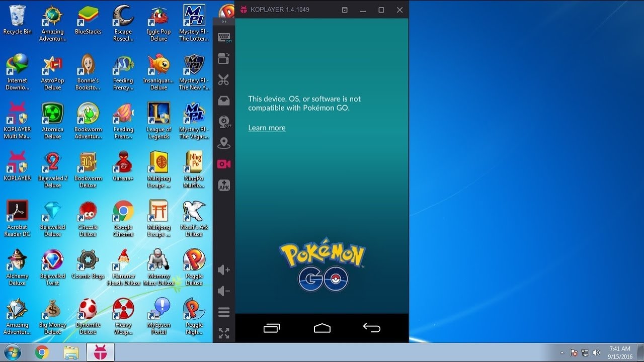Select the KOPLAYER desktop shortcut

pos(18,166)
